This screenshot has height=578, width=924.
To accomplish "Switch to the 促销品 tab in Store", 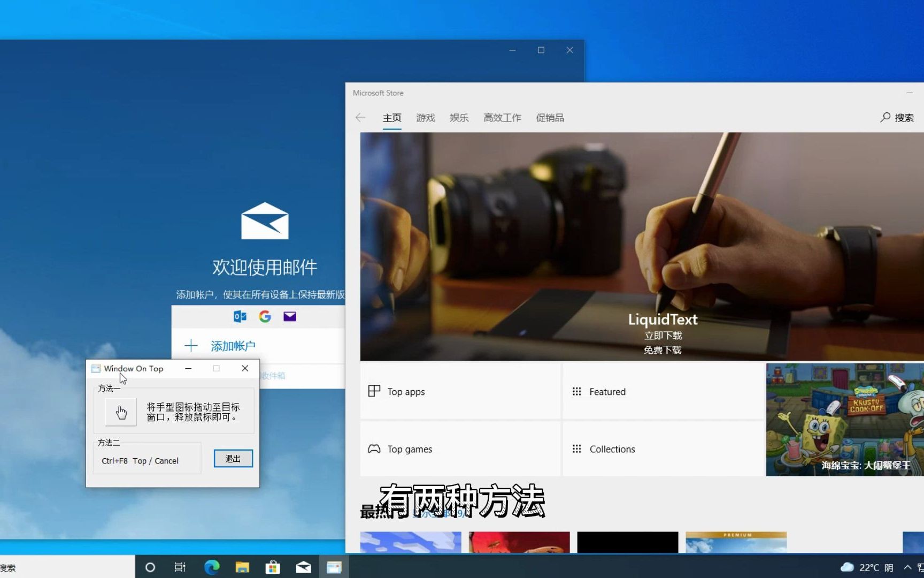I will 550,118.
